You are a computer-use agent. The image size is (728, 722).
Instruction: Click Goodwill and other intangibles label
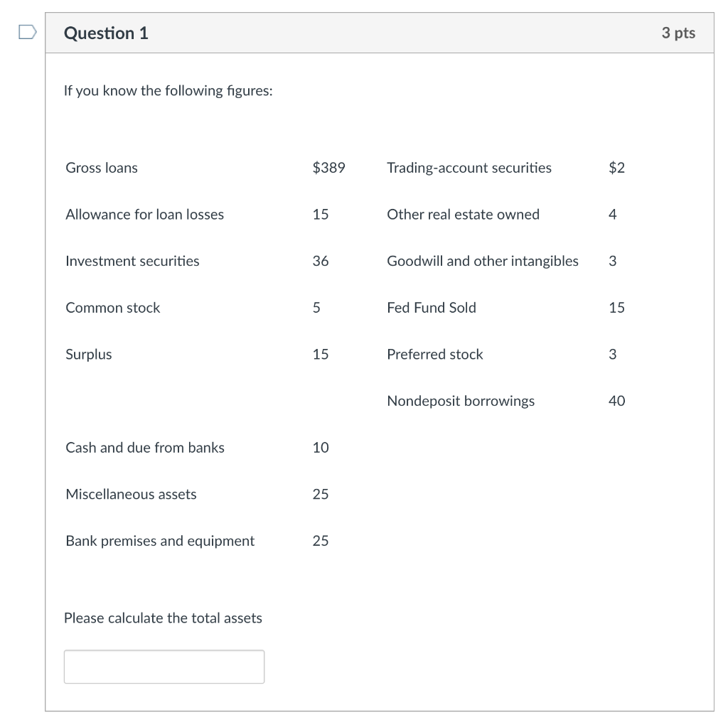tap(483, 261)
